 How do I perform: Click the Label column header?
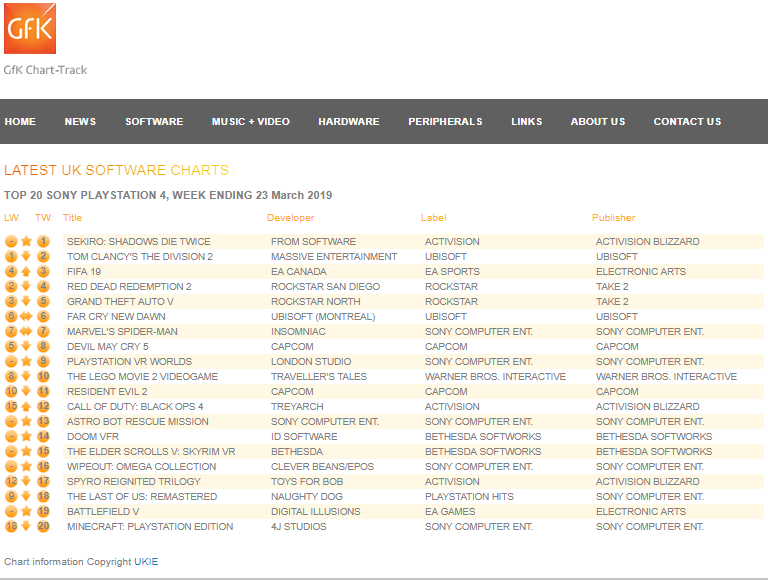(433, 218)
